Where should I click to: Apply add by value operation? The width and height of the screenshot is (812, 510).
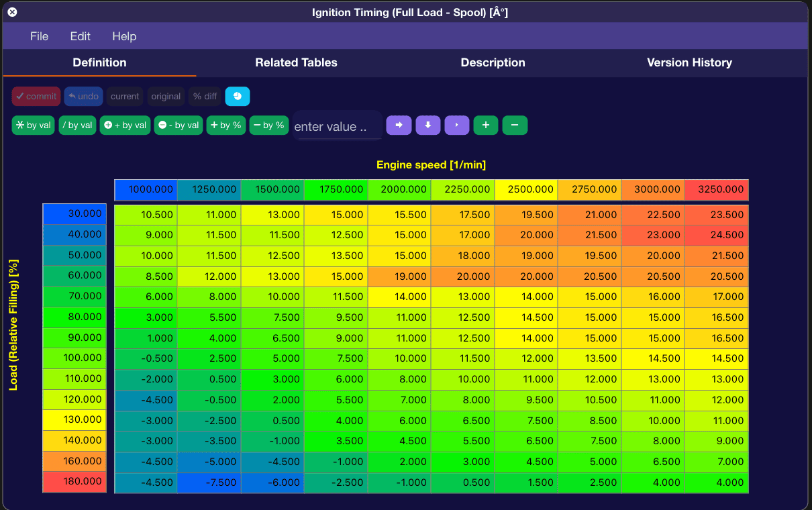125,125
